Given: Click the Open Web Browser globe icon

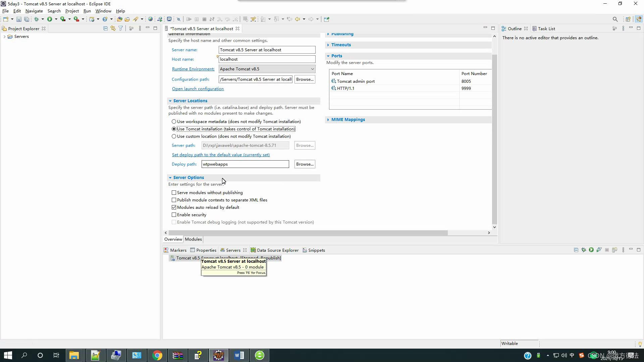Looking at the screenshot, I should coord(150,19).
